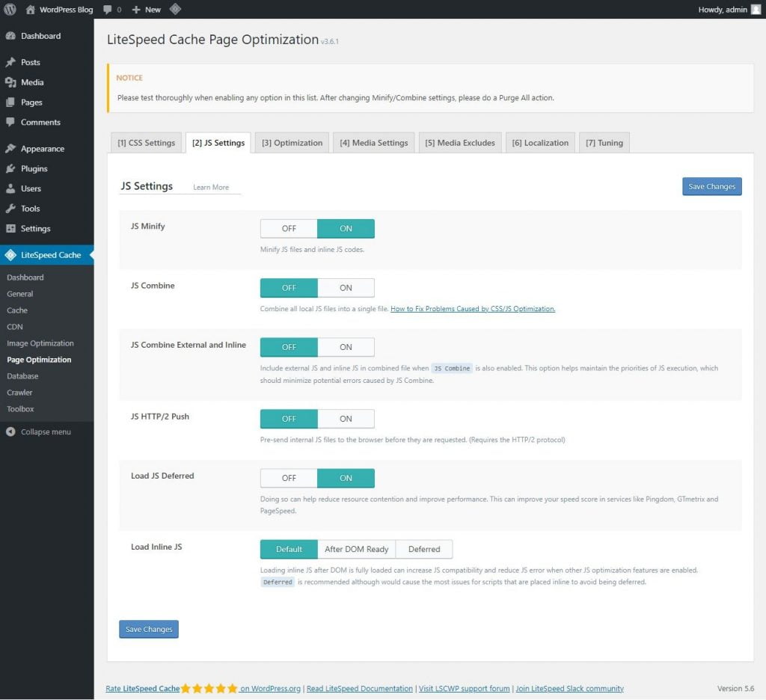Click the plus icon beside New
Screen dimensions: 766x700
136,9
